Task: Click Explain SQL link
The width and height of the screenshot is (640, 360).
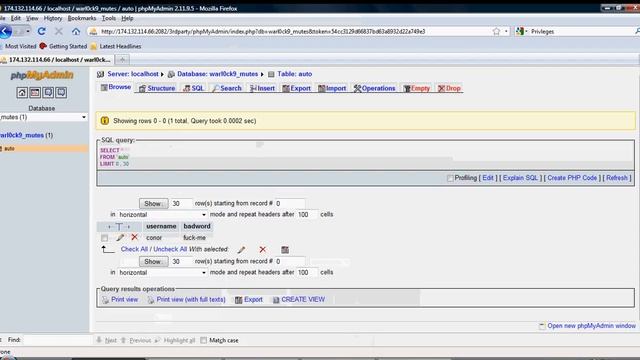Action: [x=520, y=178]
